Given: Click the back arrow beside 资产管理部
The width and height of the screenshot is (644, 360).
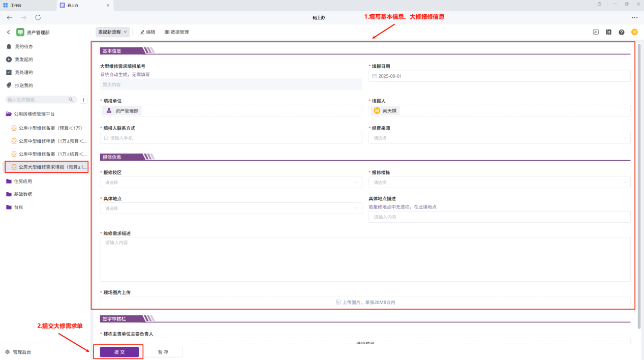Looking at the screenshot, I should pyautogui.click(x=8, y=32).
